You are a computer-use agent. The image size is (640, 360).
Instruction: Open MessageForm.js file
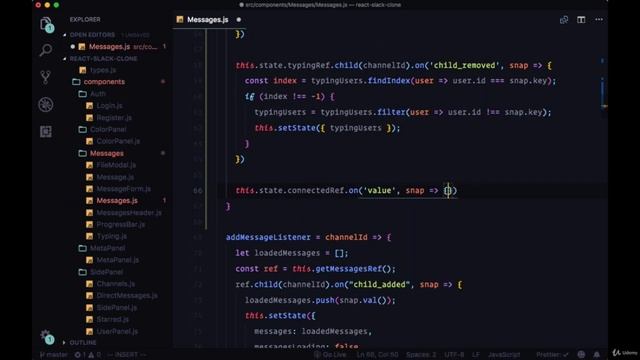click(124, 189)
